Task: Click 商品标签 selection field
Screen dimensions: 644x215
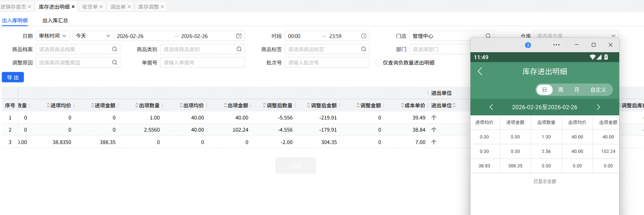Action: pyautogui.click(x=327, y=49)
